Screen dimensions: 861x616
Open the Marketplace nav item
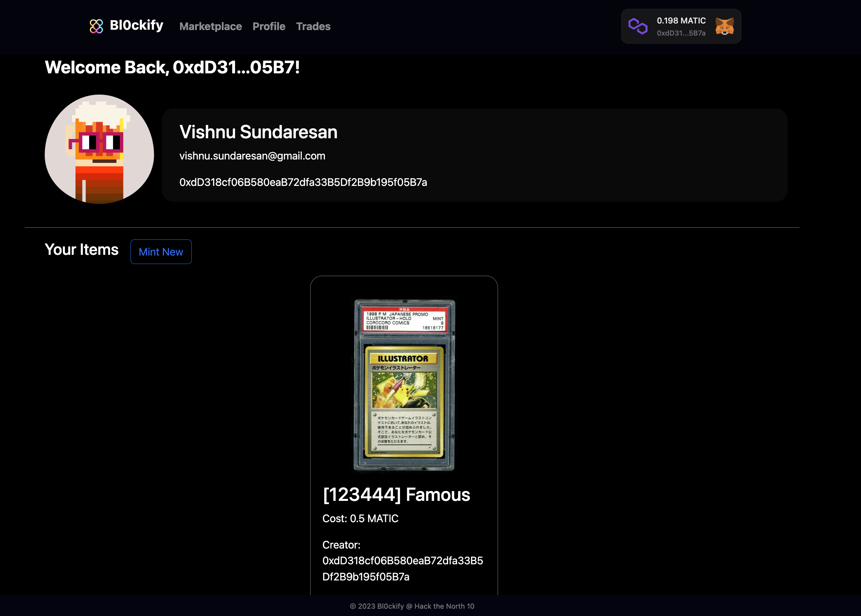pos(210,26)
